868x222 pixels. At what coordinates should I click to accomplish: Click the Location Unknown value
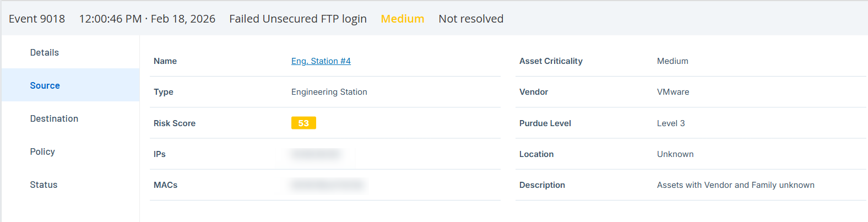tap(675, 154)
